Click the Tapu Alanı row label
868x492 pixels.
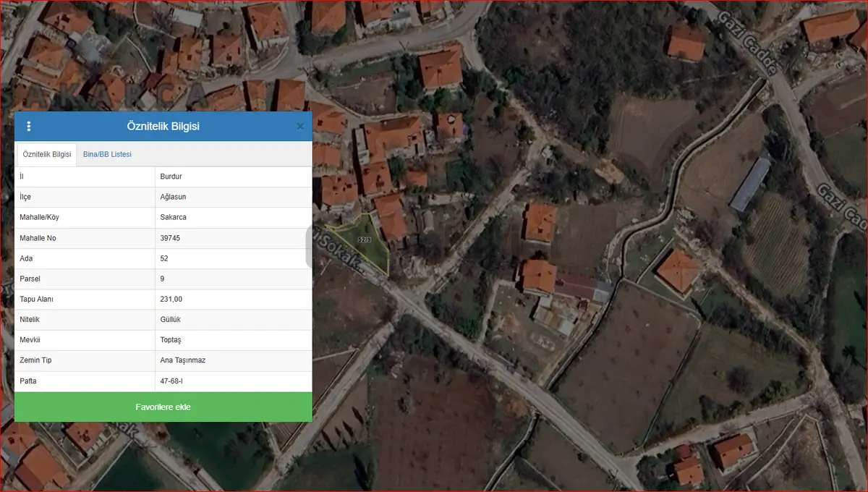36,299
